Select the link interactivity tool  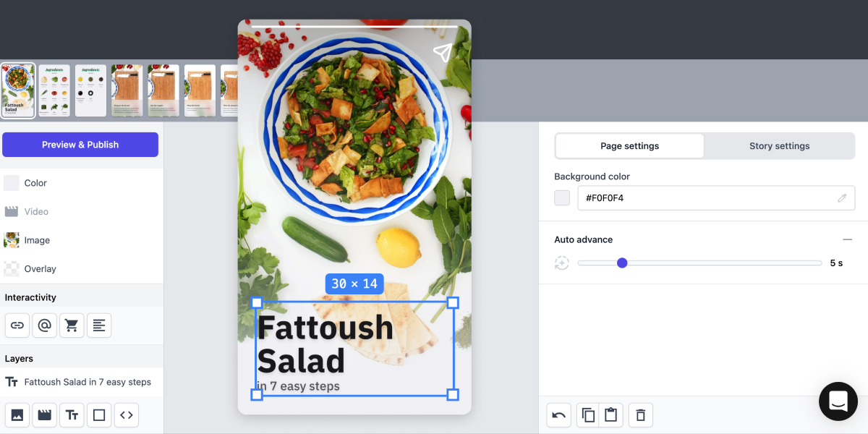click(17, 325)
